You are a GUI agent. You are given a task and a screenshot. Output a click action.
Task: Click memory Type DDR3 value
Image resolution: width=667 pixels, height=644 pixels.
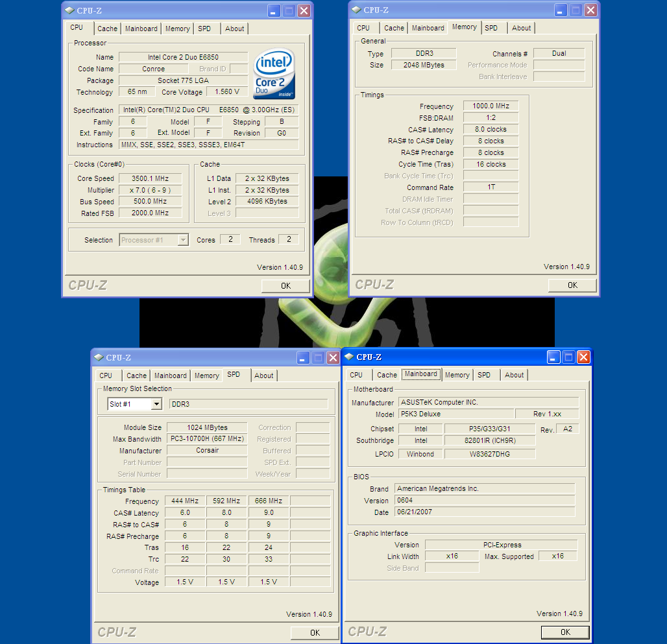coord(424,53)
